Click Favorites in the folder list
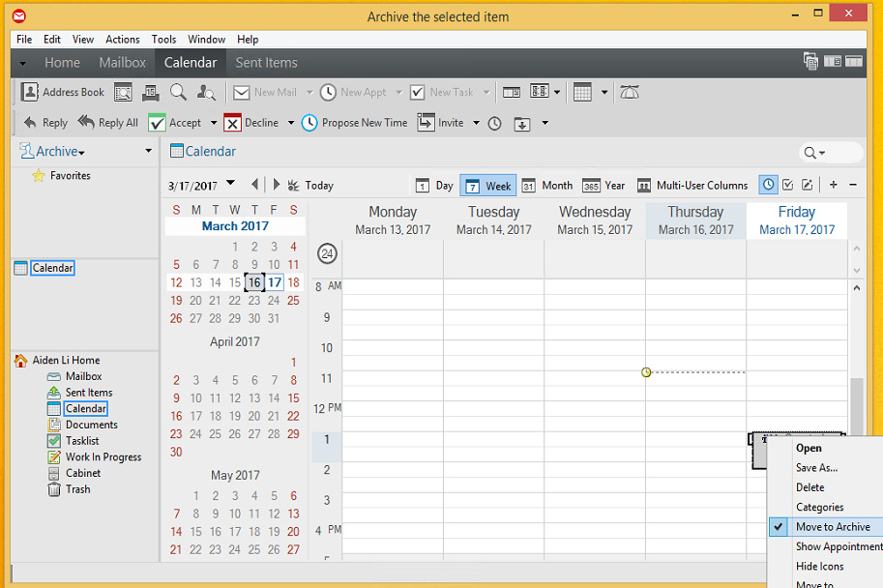 point(70,176)
